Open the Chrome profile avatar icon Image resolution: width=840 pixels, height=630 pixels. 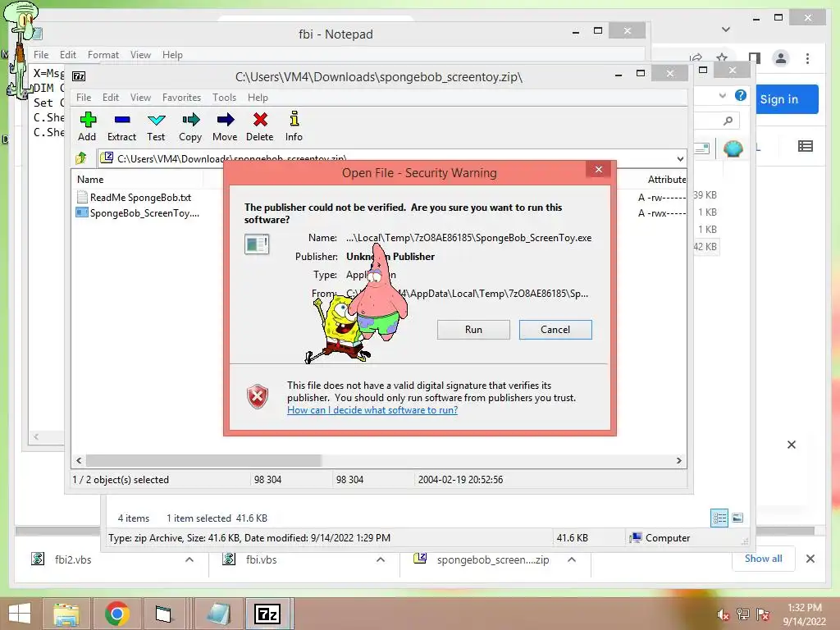[781, 58]
